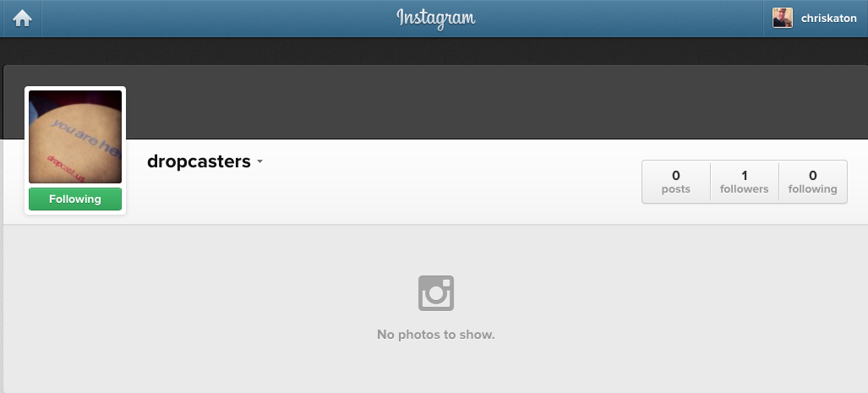Image resolution: width=868 pixels, height=393 pixels.
Task: Open the 1 followers list
Action: click(x=744, y=182)
